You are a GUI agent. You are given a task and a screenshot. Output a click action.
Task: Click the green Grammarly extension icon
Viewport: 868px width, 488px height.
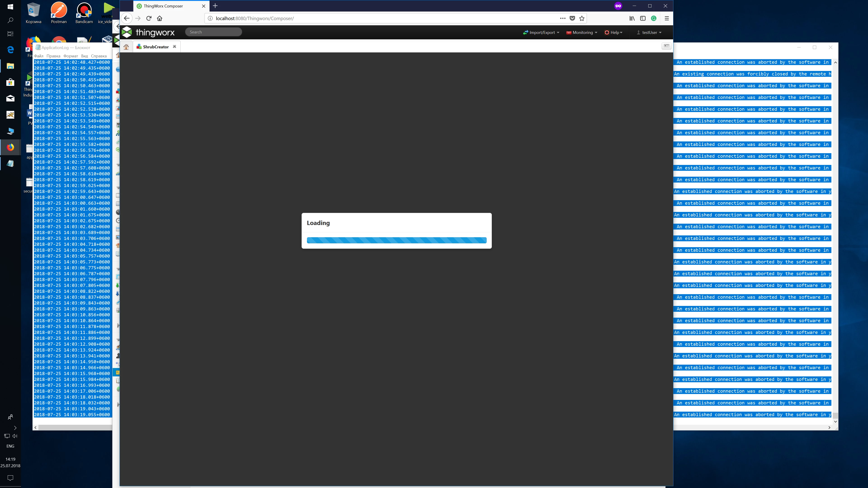point(654,18)
